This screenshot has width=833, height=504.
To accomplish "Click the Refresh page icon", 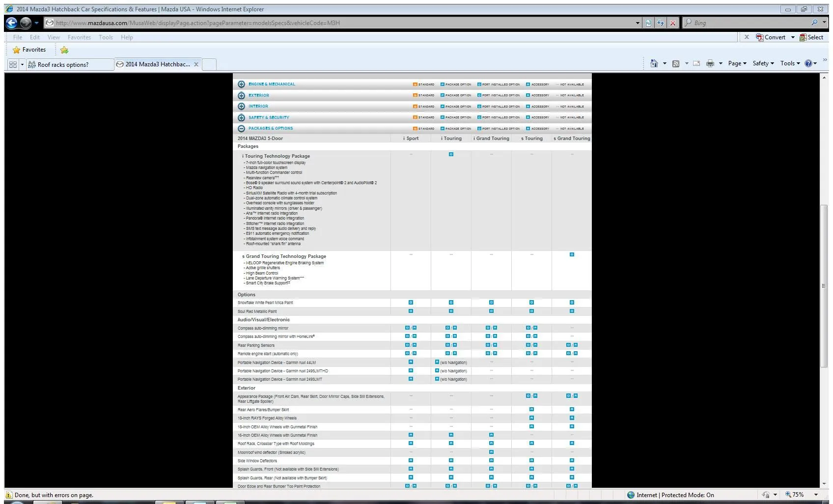I will tap(661, 23).
